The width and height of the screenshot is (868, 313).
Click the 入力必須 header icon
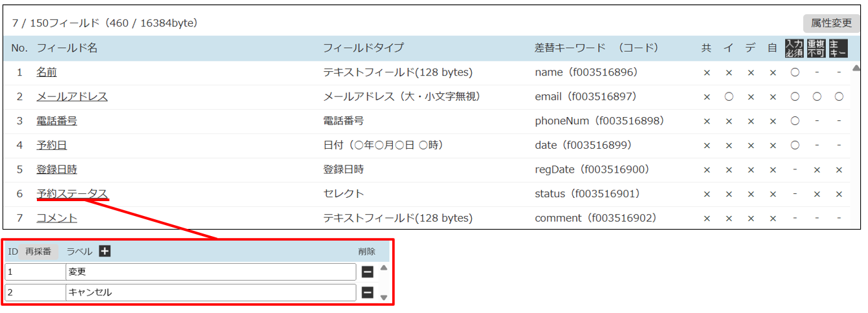tap(794, 49)
